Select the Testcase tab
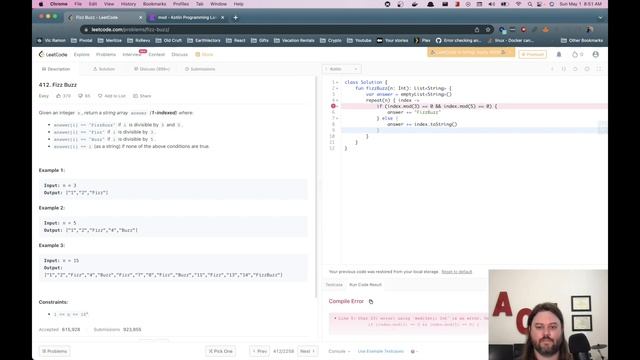The width and height of the screenshot is (640, 360). coord(334,285)
